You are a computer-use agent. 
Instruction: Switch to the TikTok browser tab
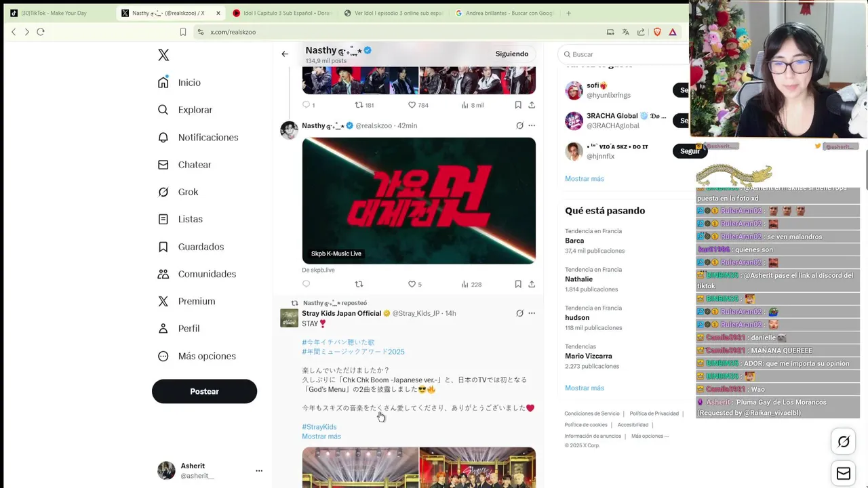tap(54, 13)
